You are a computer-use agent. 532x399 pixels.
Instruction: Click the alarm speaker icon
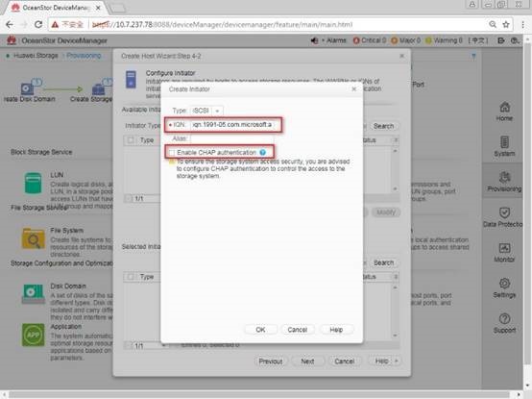[x=314, y=40]
